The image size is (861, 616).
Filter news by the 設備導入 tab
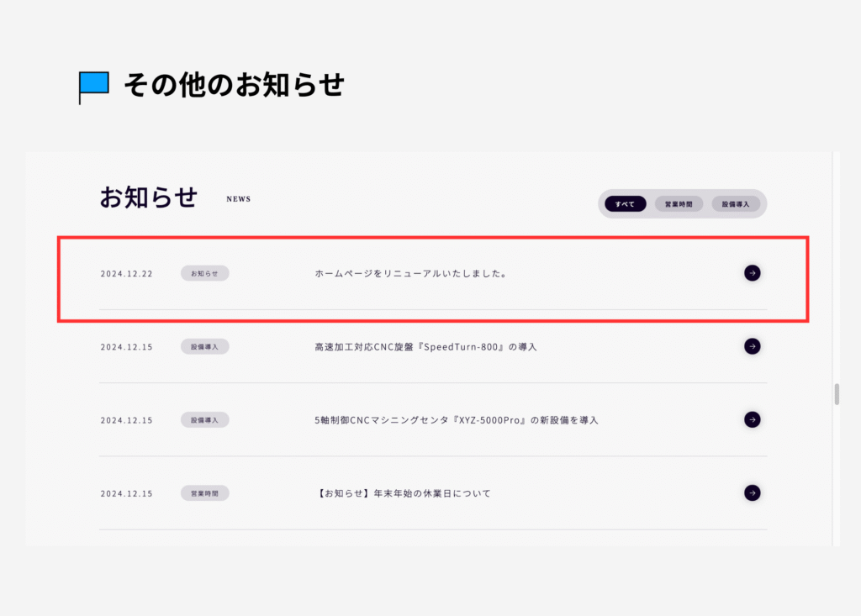pos(736,204)
